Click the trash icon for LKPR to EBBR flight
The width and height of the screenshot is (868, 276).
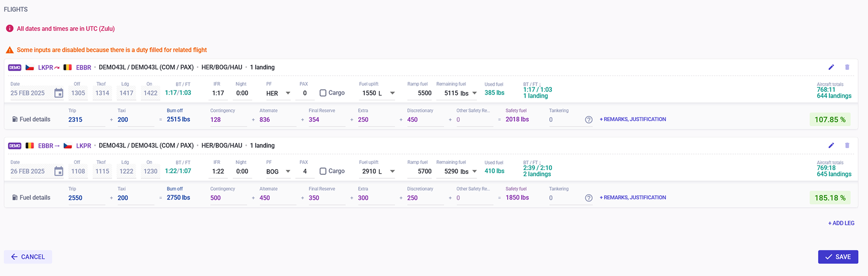coord(847,67)
